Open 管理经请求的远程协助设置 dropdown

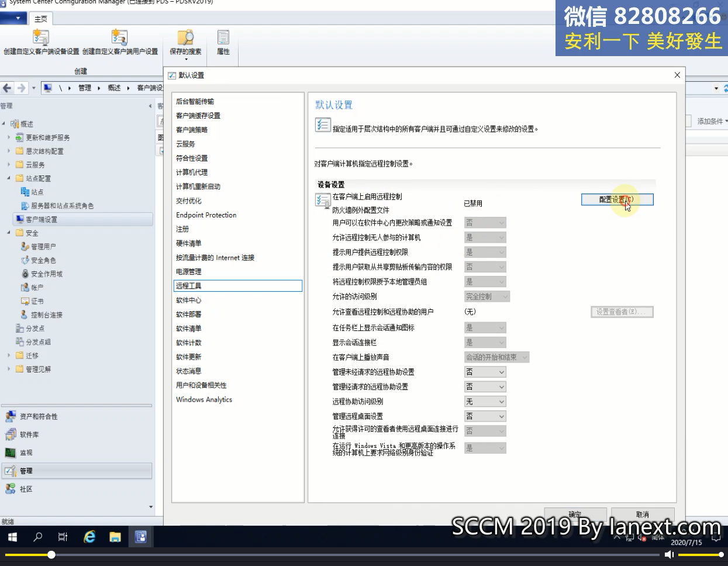coord(485,386)
